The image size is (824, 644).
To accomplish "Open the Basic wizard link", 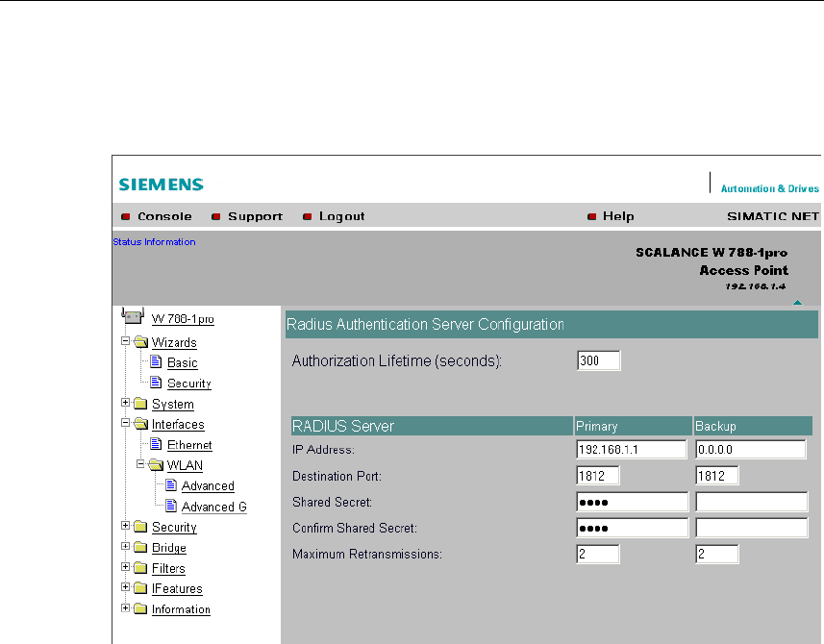I will 183,362.
